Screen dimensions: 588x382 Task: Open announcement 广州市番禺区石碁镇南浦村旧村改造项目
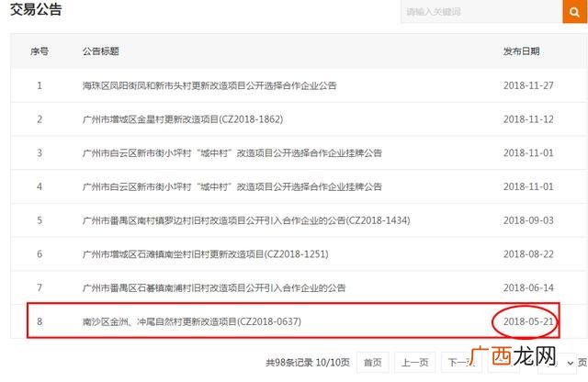(214, 288)
